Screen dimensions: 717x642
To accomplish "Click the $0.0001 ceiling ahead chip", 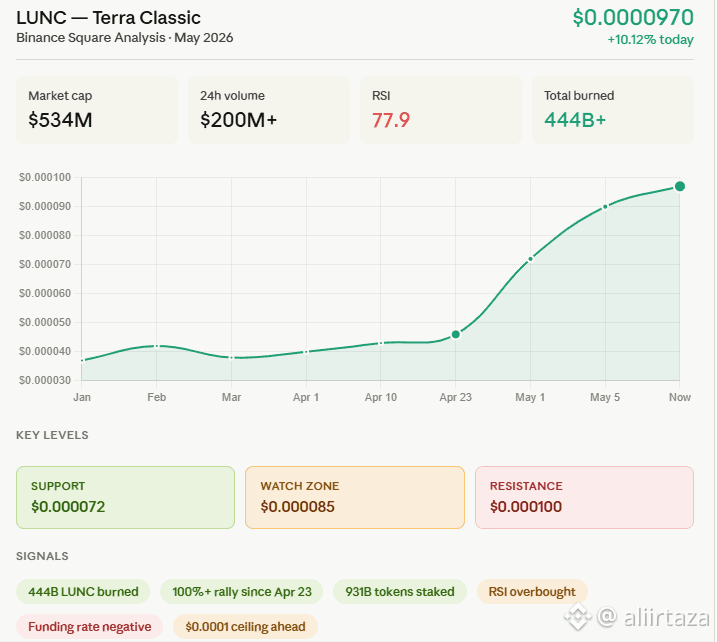I will point(245,626).
